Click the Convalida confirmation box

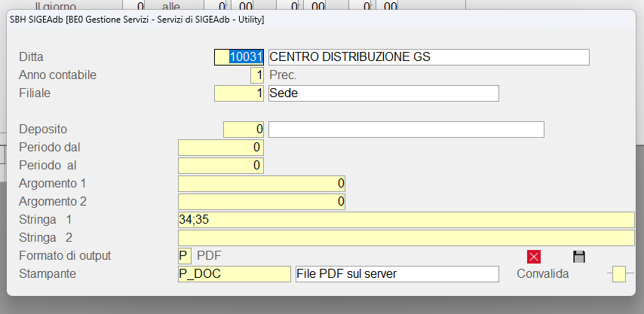click(x=618, y=274)
